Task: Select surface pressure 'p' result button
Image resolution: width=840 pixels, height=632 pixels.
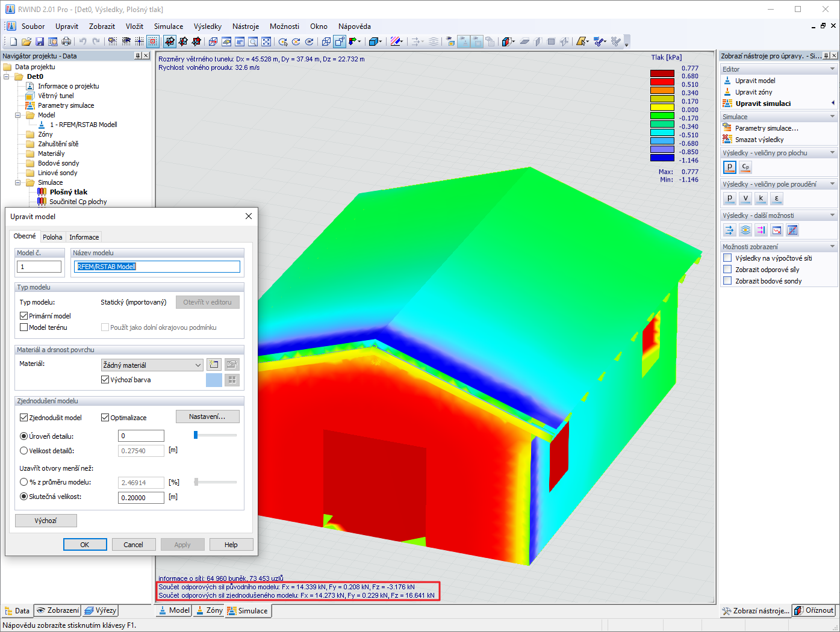Action: pyautogui.click(x=729, y=167)
